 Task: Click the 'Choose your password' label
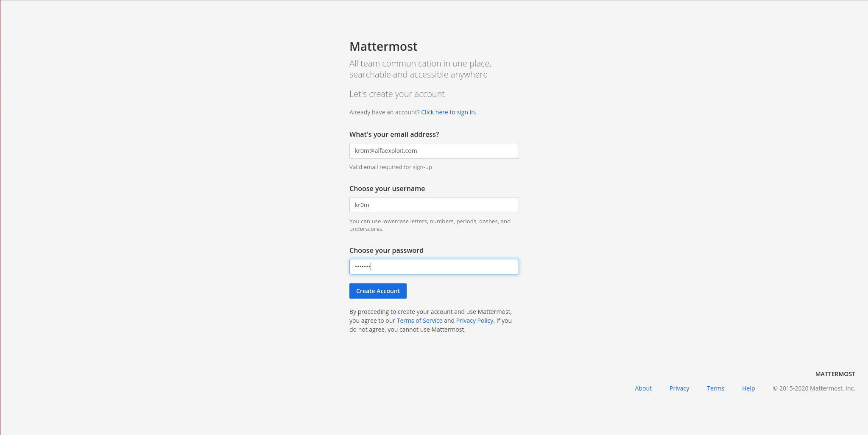386,250
